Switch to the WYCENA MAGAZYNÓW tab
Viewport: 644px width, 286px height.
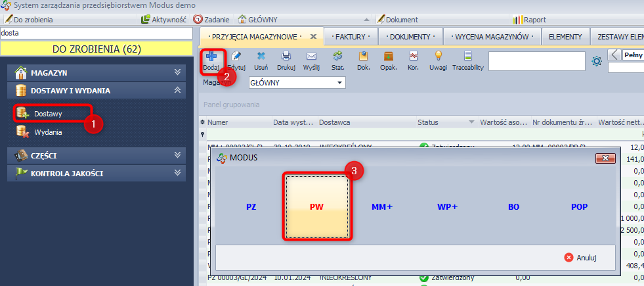[x=492, y=37]
